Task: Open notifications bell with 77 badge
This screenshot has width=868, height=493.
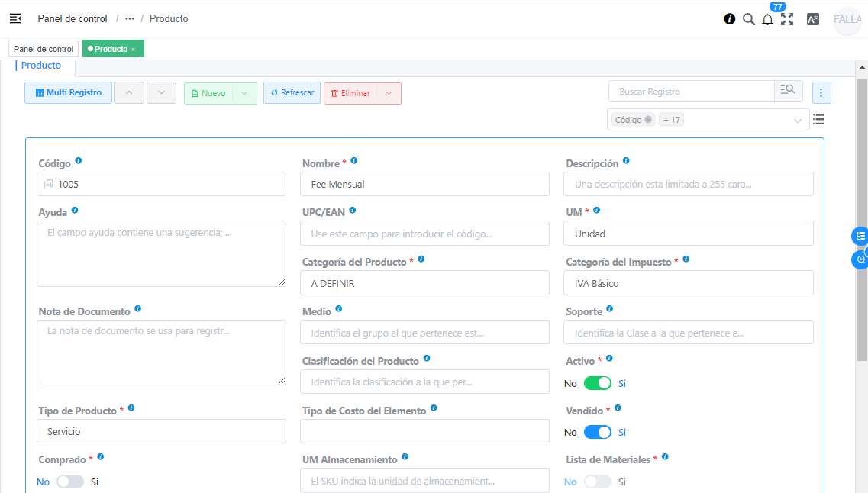Action: pyautogui.click(x=767, y=19)
